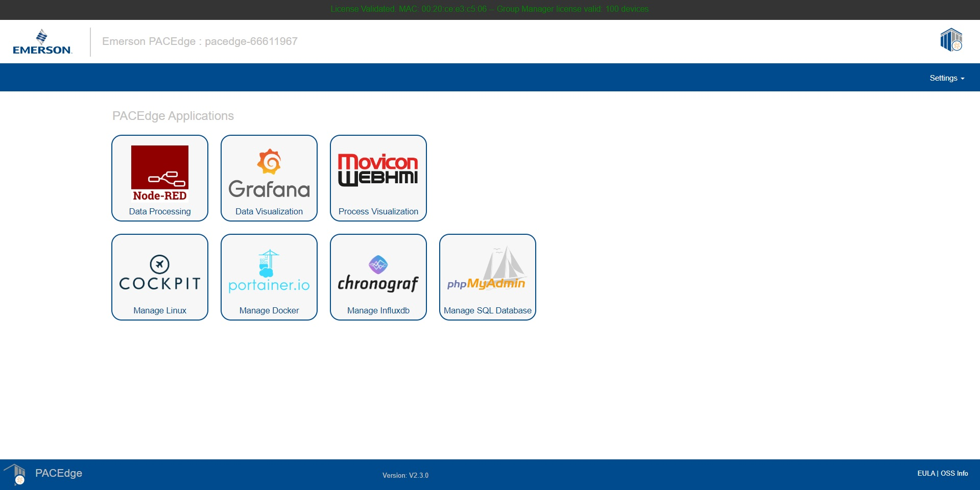Expand the Settings dropdown menu
This screenshot has width=980, height=490.
[947, 78]
